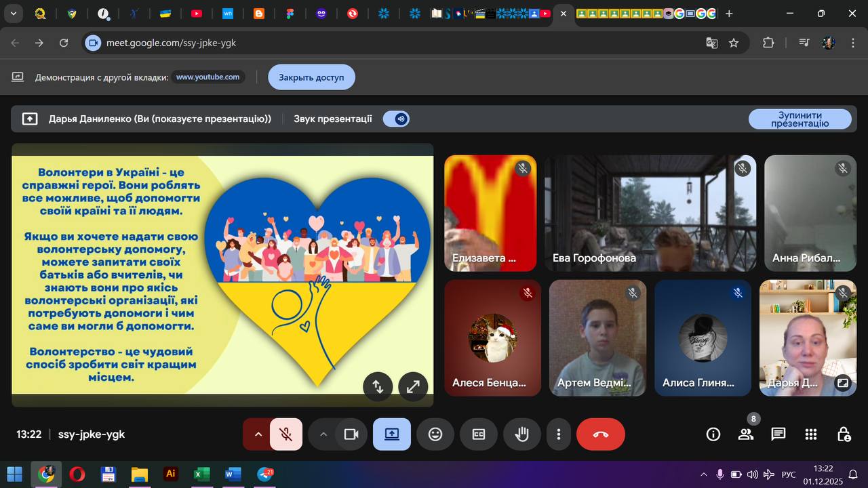Toggle presentation audio switch
The width and height of the screenshot is (868, 488).
click(396, 119)
